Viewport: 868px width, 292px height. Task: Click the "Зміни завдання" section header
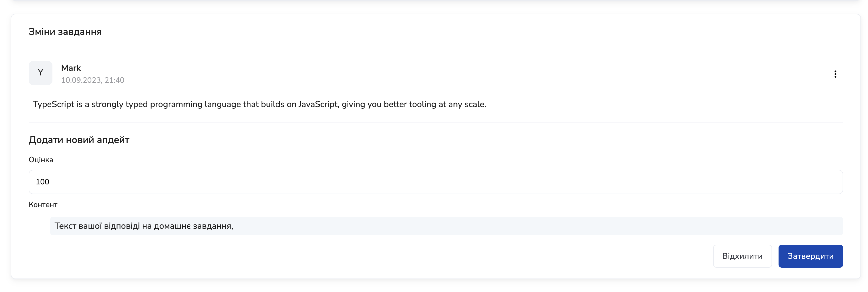[x=65, y=32]
